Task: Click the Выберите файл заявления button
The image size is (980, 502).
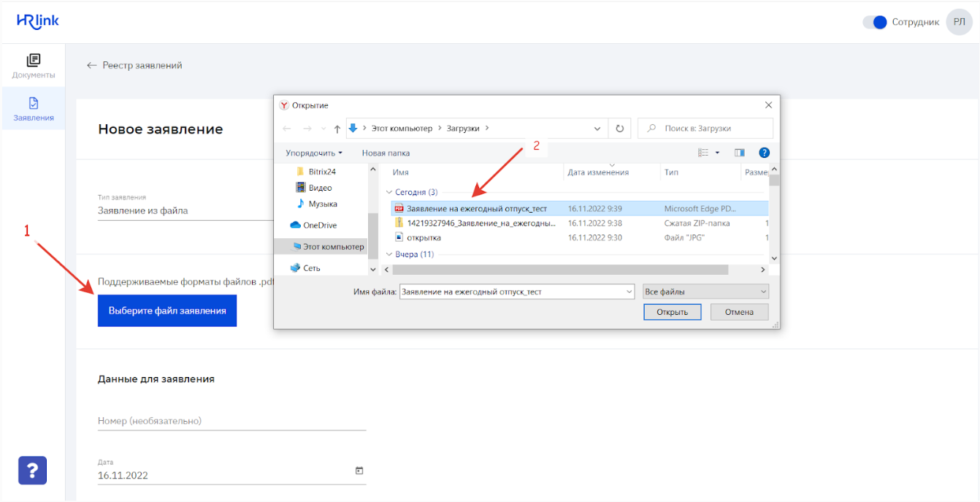Action: pos(167,311)
